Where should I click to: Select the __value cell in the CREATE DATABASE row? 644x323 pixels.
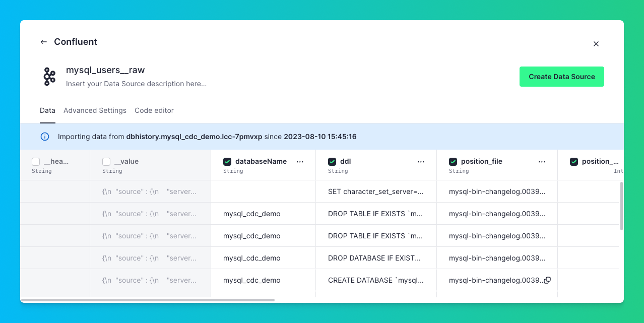tap(150, 280)
